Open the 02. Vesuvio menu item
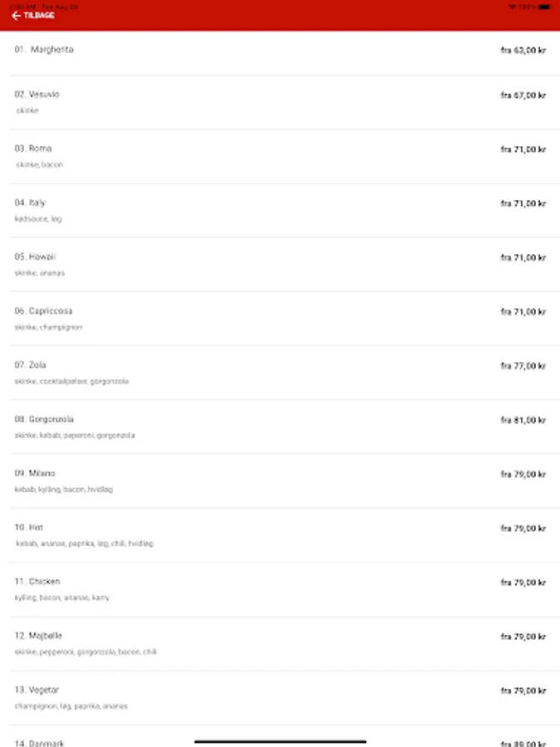Image resolution: width=560 pixels, height=747 pixels. [285, 102]
